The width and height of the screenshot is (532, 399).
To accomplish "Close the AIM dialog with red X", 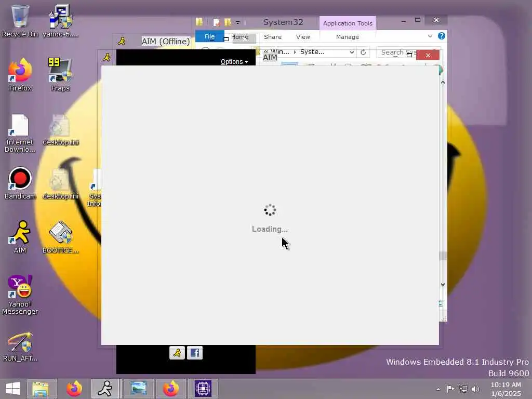I will coord(428,55).
